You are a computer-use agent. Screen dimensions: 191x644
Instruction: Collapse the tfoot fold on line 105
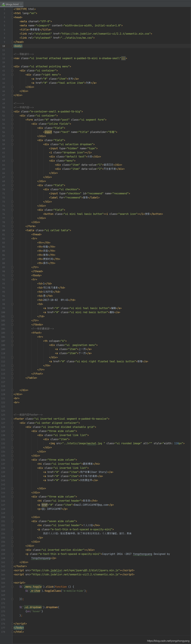point(12,333)
